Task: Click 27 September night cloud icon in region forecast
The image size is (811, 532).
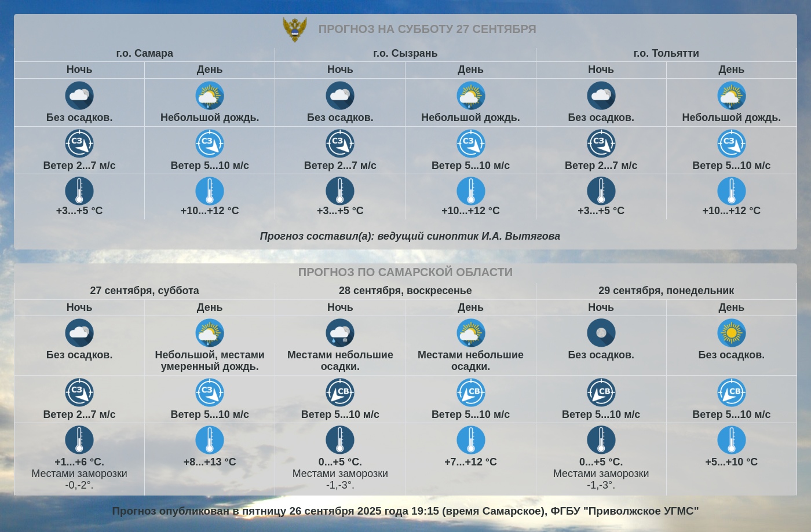Action: coord(79,333)
